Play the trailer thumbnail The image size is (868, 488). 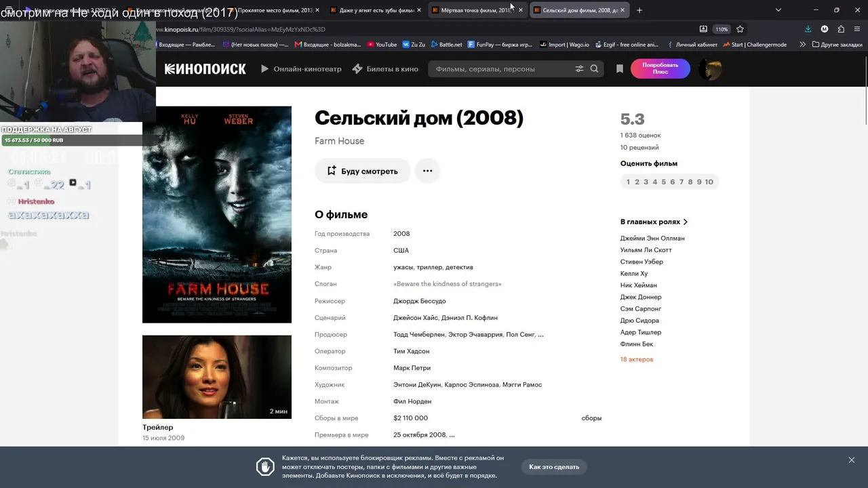pyautogui.click(x=217, y=377)
